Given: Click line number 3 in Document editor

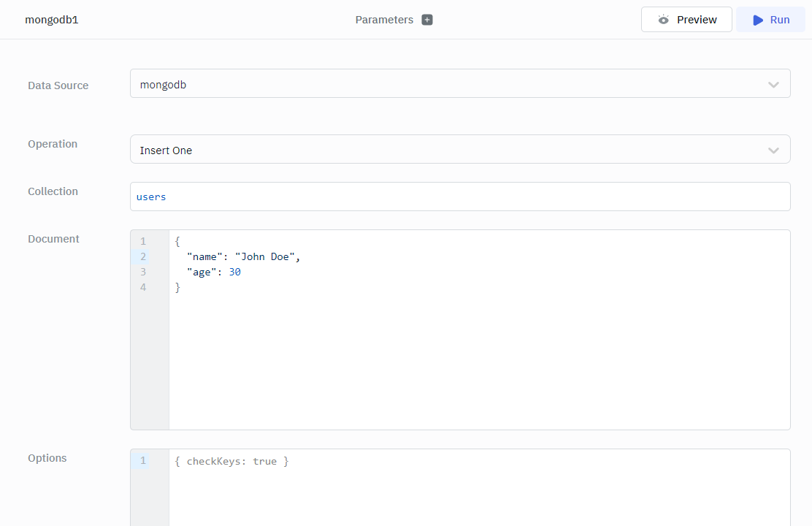Looking at the screenshot, I should (x=143, y=272).
